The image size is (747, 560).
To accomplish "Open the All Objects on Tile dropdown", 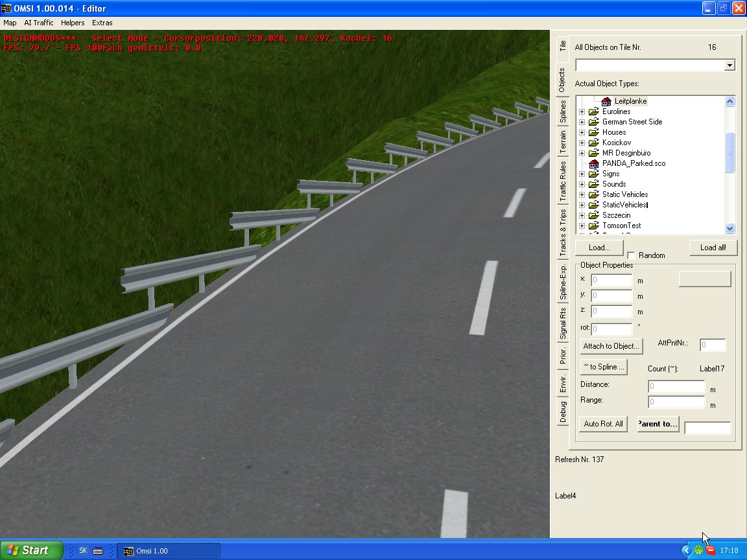I will (729, 65).
